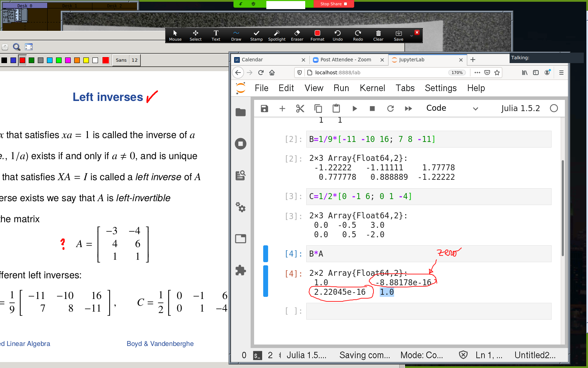
Task: Open the Kernel menu
Action: (372, 88)
